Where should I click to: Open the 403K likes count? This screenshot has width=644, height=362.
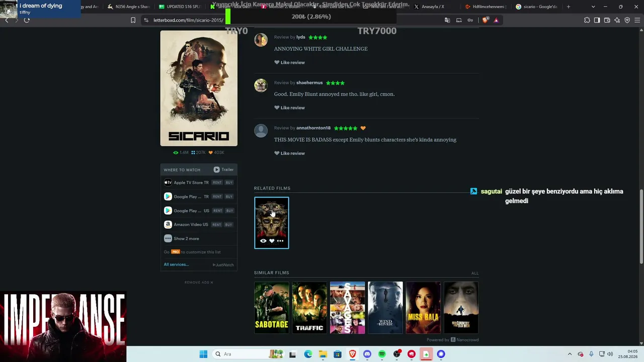point(216,152)
